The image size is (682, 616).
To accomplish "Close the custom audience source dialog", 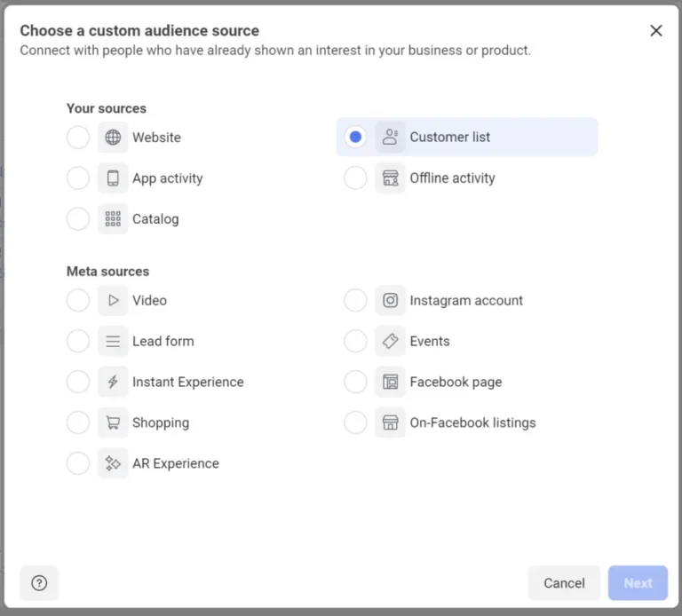I will pos(656,31).
